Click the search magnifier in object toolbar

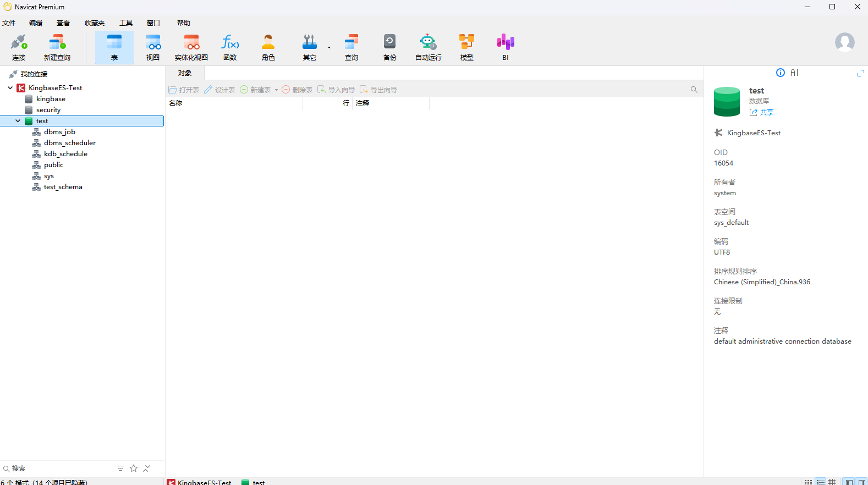tap(694, 90)
